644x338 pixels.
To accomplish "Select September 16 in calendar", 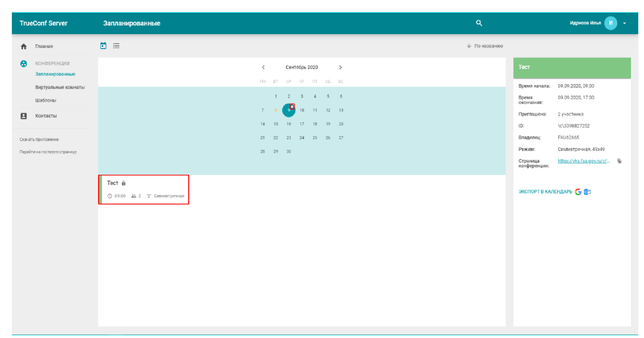I will click(289, 124).
